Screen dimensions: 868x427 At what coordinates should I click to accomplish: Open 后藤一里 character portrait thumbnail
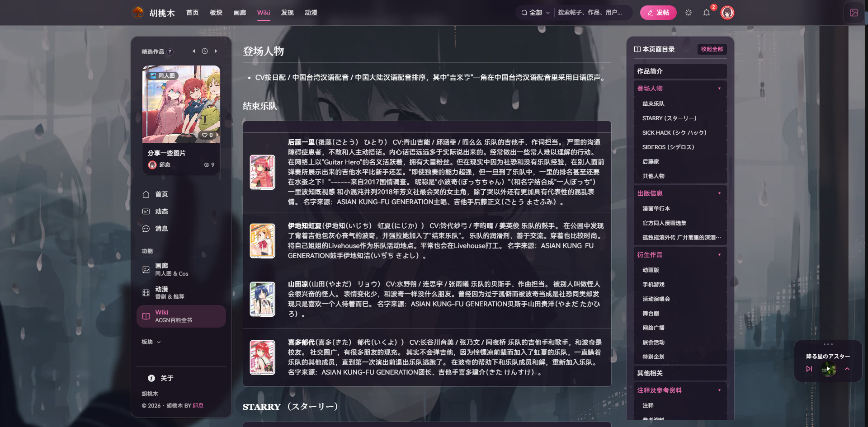click(263, 172)
